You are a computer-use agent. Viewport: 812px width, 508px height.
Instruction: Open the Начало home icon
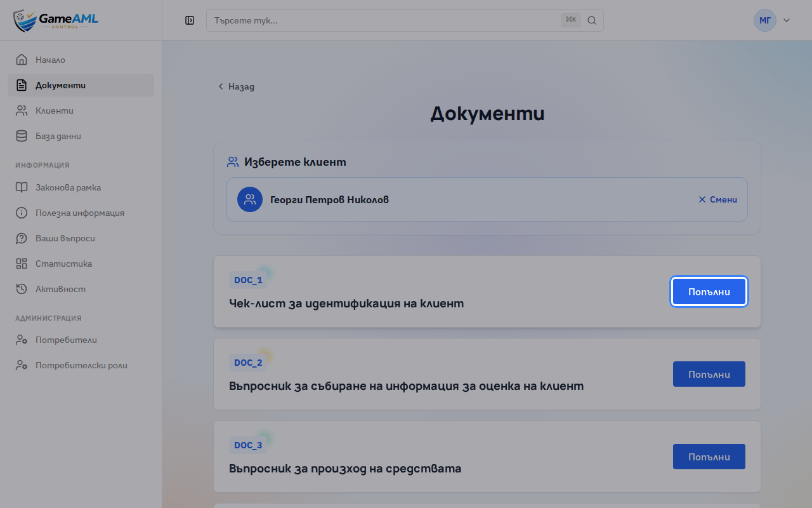[22, 60]
